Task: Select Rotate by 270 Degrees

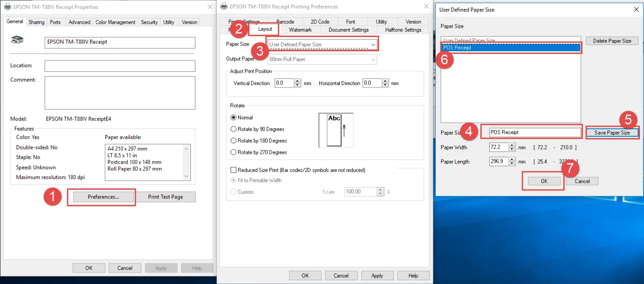Action: point(233,152)
